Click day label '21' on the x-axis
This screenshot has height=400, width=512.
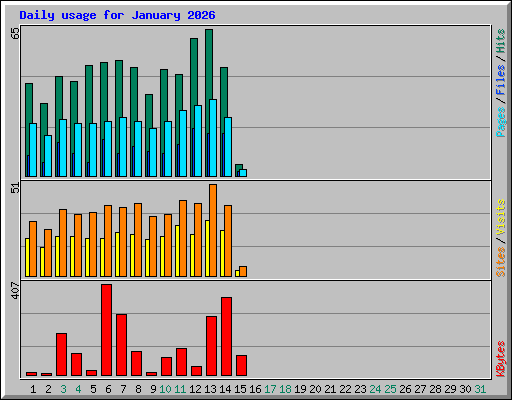(x=330, y=389)
